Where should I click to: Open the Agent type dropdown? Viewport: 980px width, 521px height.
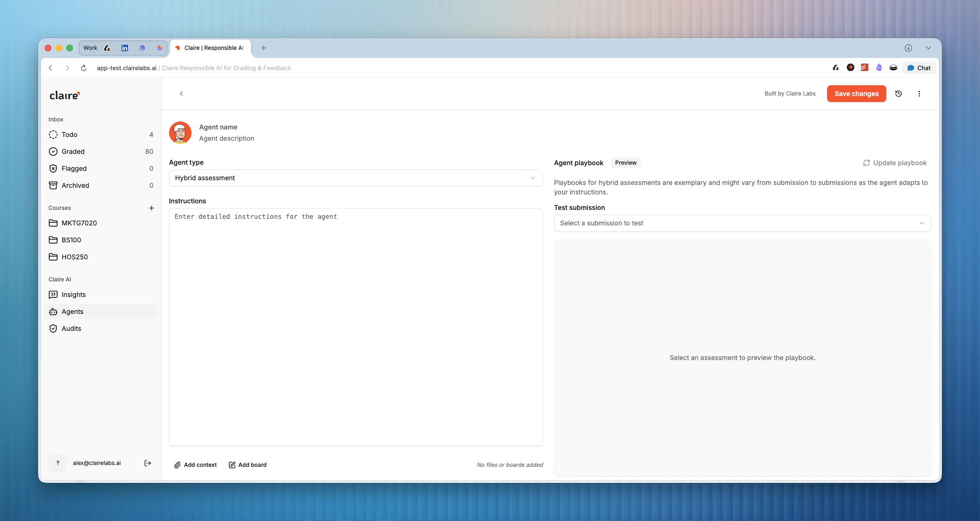pos(355,178)
